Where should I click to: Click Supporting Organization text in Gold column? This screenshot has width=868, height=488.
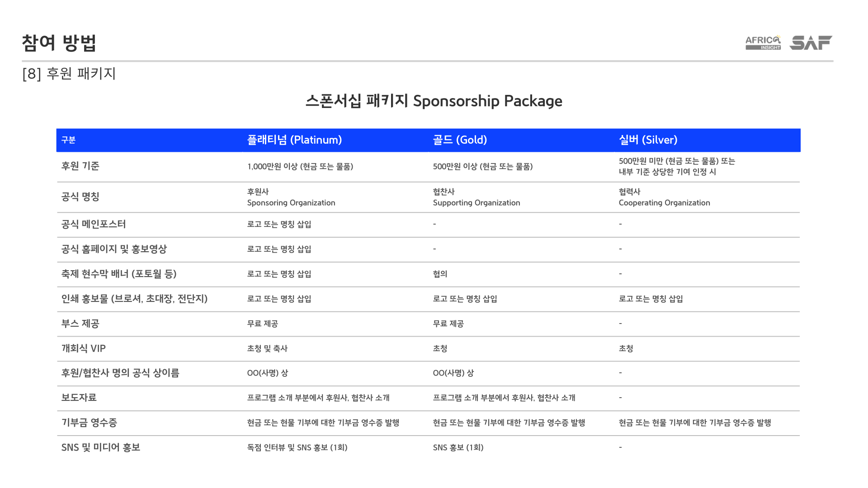coord(476,203)
